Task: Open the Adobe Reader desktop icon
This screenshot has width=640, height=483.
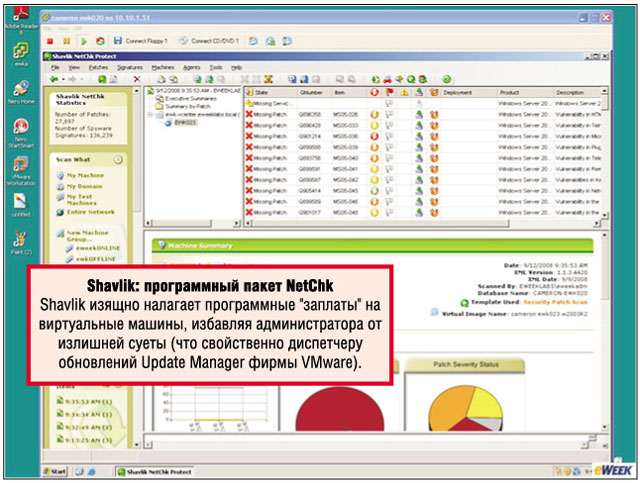Action: click(21, 20)
